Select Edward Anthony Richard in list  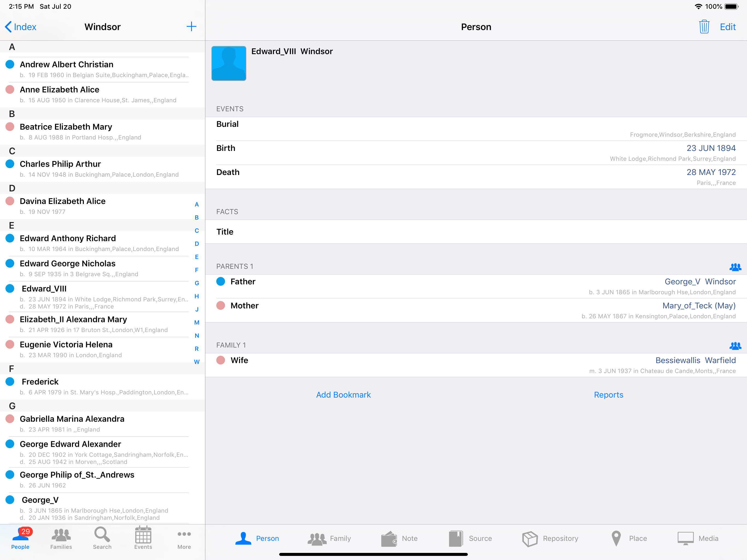[x=102, y=243]
